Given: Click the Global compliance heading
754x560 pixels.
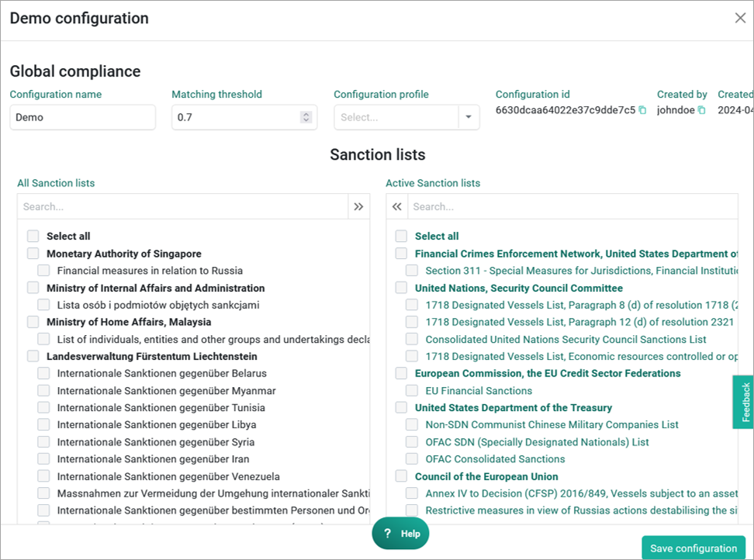Looking at the screenshot, I should point(75,71).
